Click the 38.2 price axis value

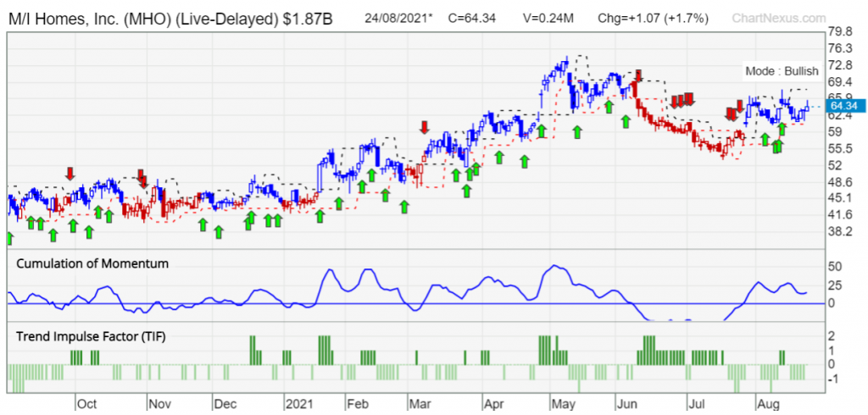point(838,231)
